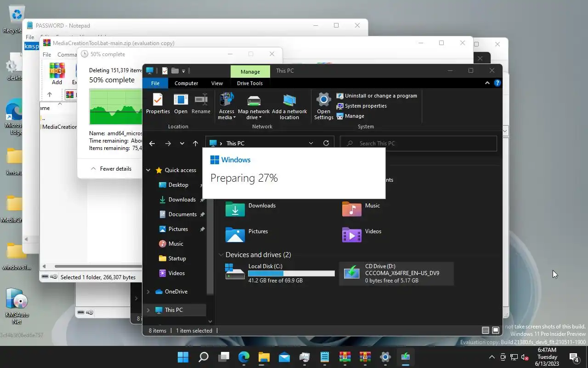
Task: Open Task View from the taskbar
Action: click(x=224, y=357)
